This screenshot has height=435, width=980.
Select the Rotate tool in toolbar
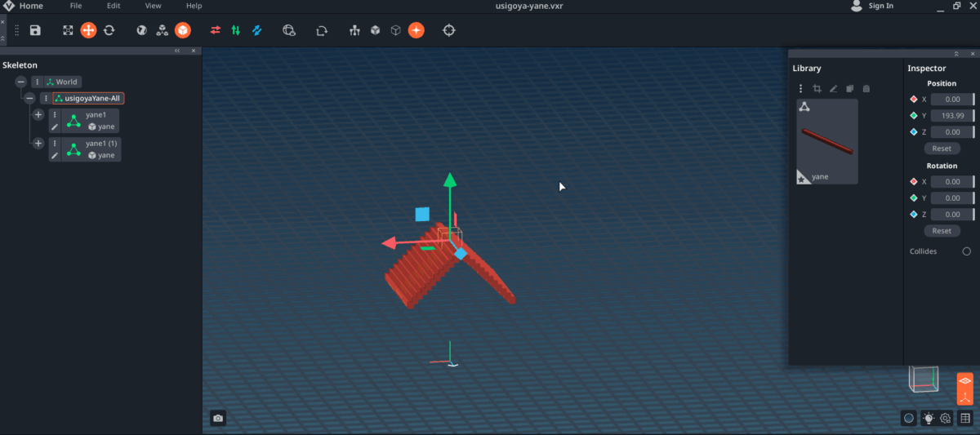109,30
